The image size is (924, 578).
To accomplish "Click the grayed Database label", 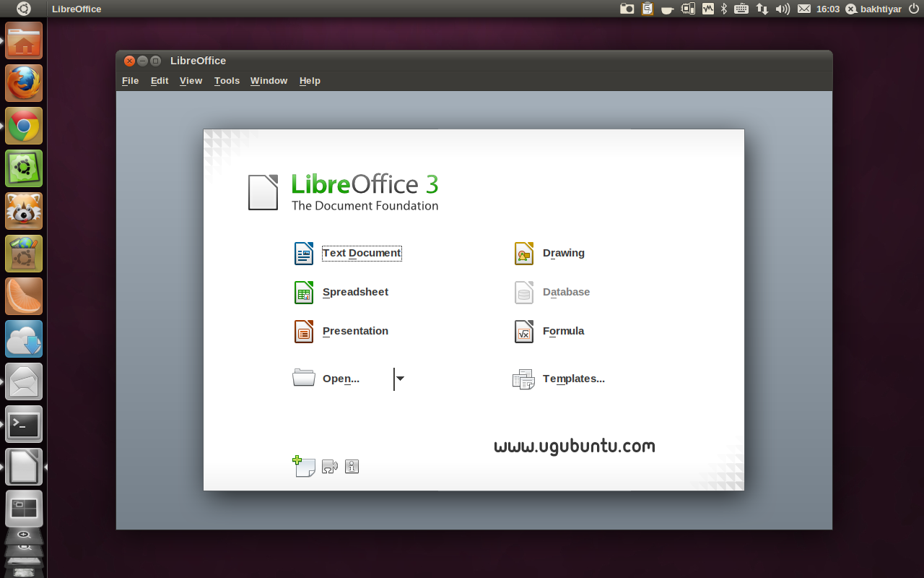I will [566, 292].
